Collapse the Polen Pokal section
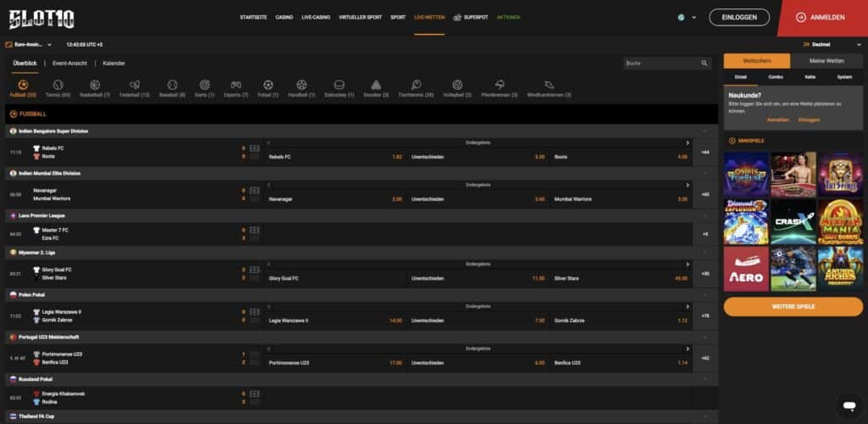Image resolution: width=868 pixels, height=424 pixels. point(705,294)
